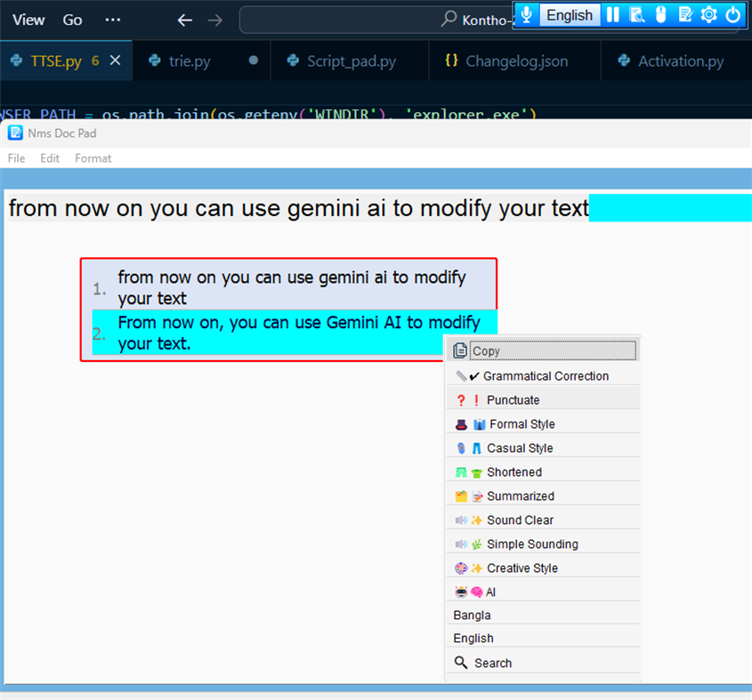Choose Creative Style from the context menu
The height and width of the screenshot is (700, 752).
click(544, 567)
